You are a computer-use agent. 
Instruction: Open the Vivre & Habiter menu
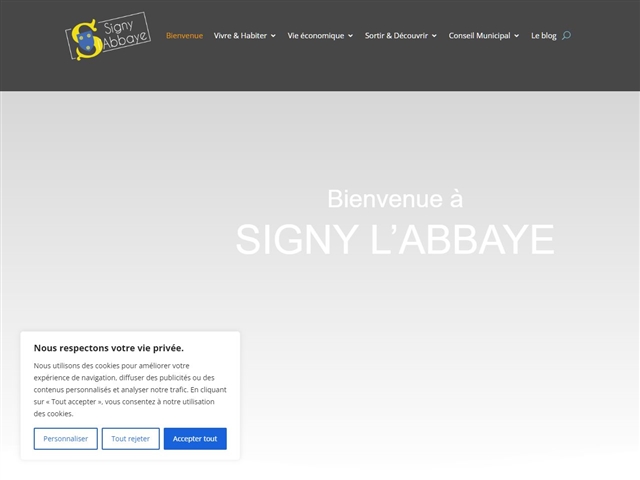click(x=240, y=36)
